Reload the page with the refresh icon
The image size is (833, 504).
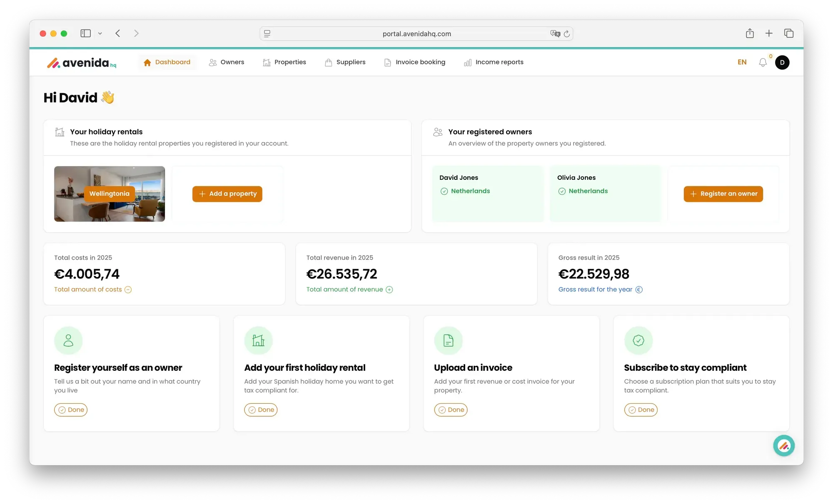(x=567, y=34)
